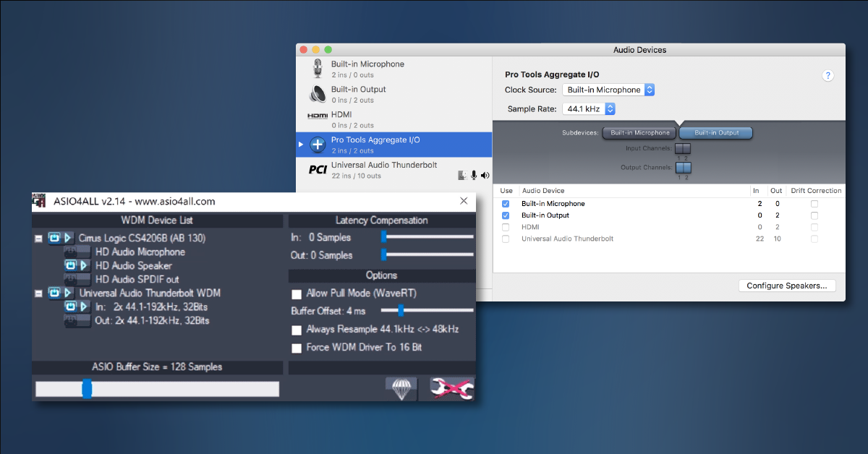Click the Output Channels block
Image resolution: width=868 pixels, height=454 pixels.
click(x=683, y=168)
